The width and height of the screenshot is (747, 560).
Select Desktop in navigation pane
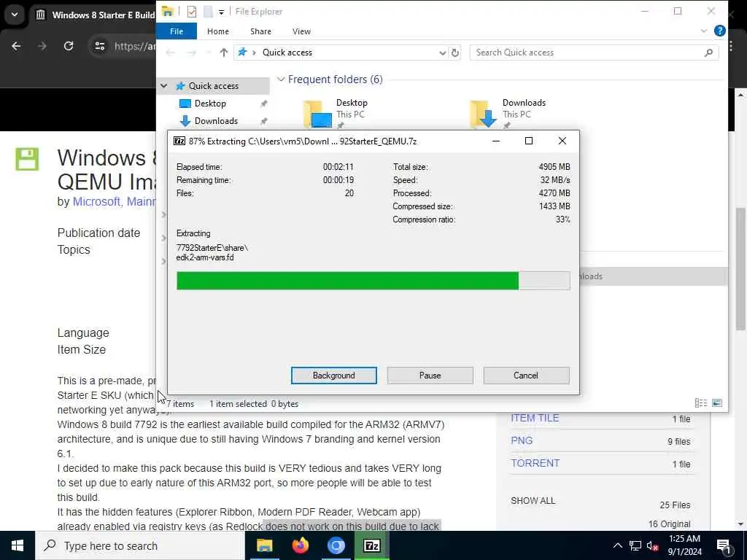tap(210, 104)
